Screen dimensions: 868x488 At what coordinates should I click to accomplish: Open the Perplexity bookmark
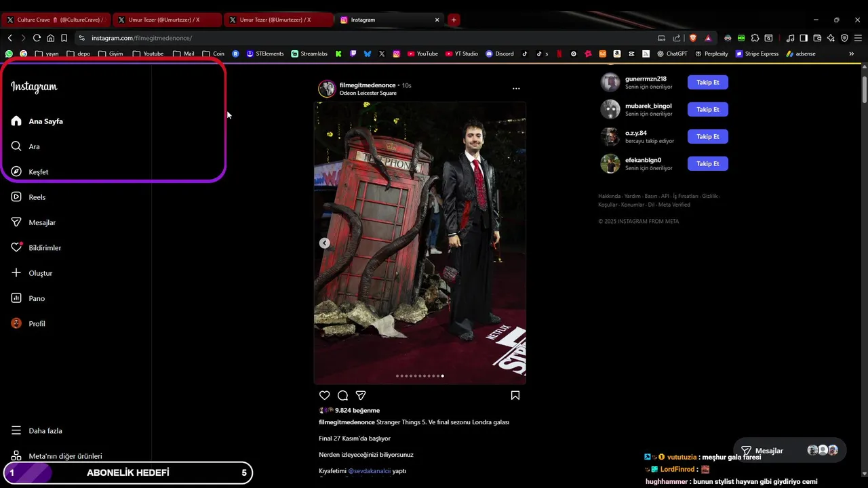pos(711,54)
